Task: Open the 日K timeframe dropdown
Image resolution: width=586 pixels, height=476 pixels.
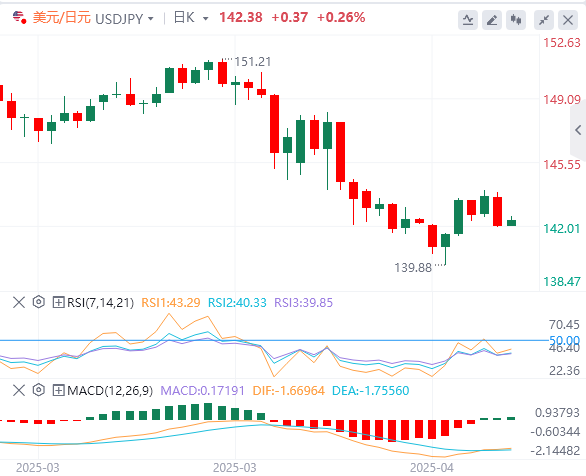Action: point(191,18)
